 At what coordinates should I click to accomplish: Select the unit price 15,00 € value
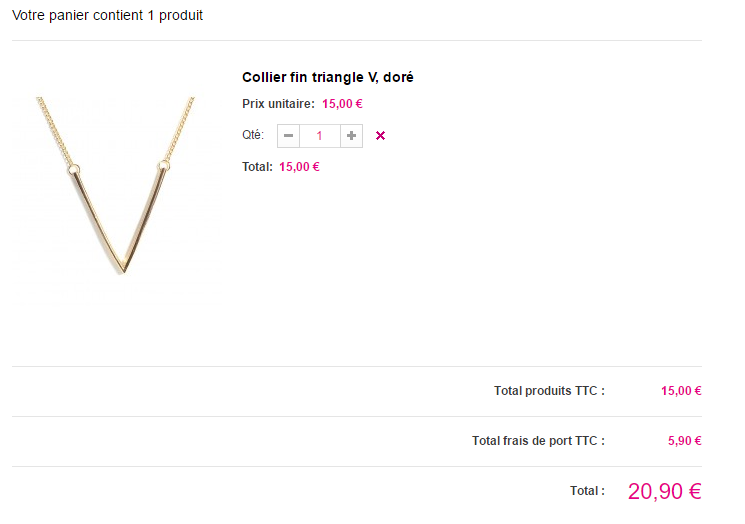[342, 103]
